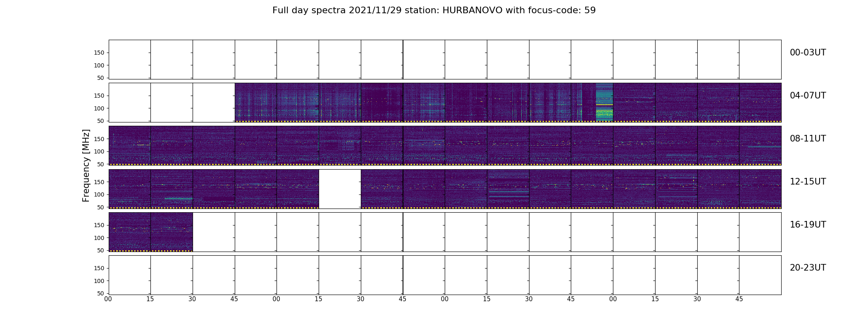
Task: Click the first spectrogram panel of the 08-11UT row
Action: pyautogui.click(x=130, y=146)
